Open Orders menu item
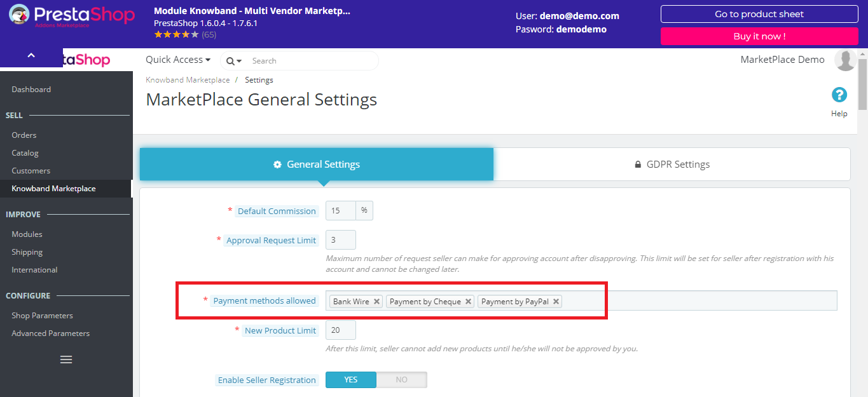The width and height of the screenshot is (868, 397). [24, 135]
